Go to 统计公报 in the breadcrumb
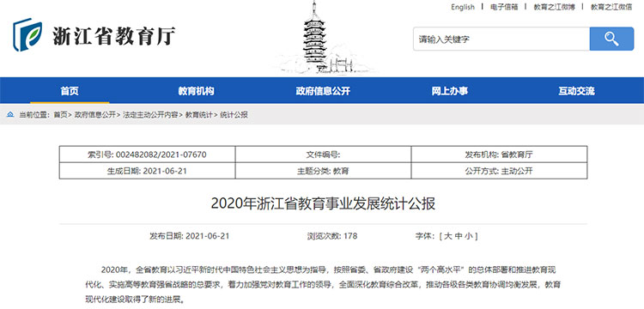 coord(234,115)
